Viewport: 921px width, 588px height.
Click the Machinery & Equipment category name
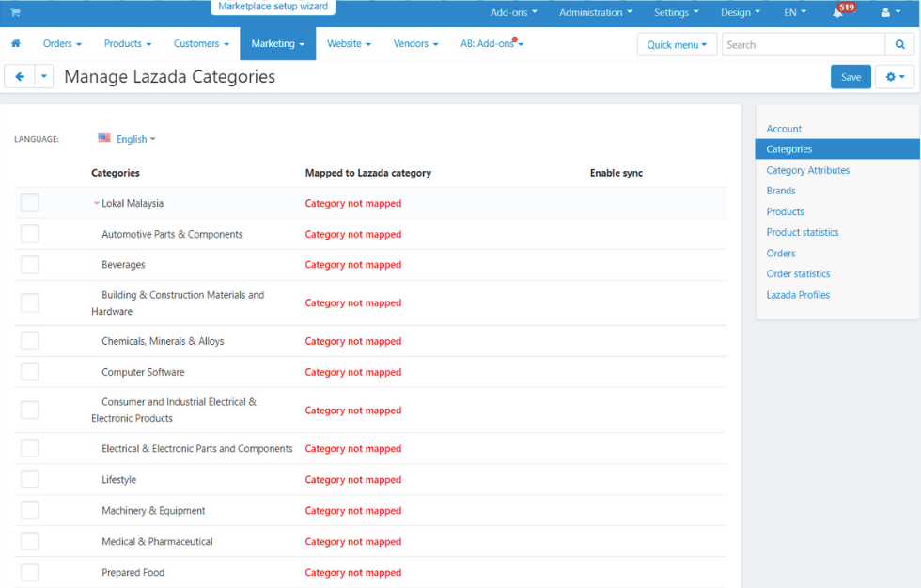pyautogui.click(x=153, y=511)
